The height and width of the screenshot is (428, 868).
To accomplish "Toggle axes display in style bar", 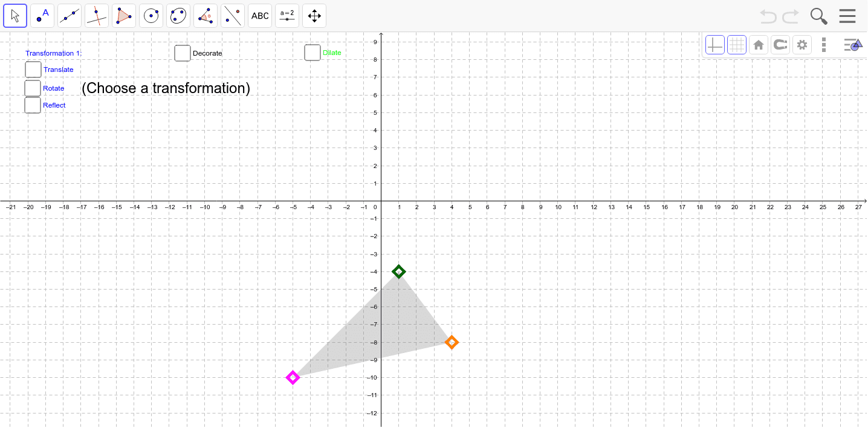I will click(715, 45).
